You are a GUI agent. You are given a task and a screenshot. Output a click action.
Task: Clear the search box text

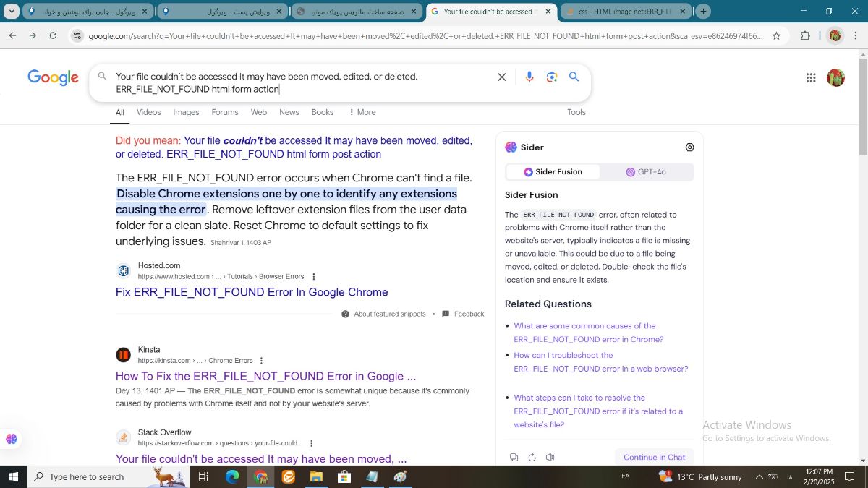coord(501,77)
